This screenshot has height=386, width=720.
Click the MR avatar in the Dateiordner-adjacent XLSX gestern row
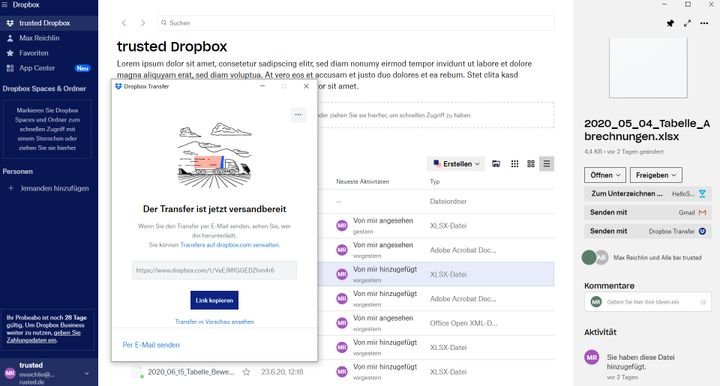342,226
